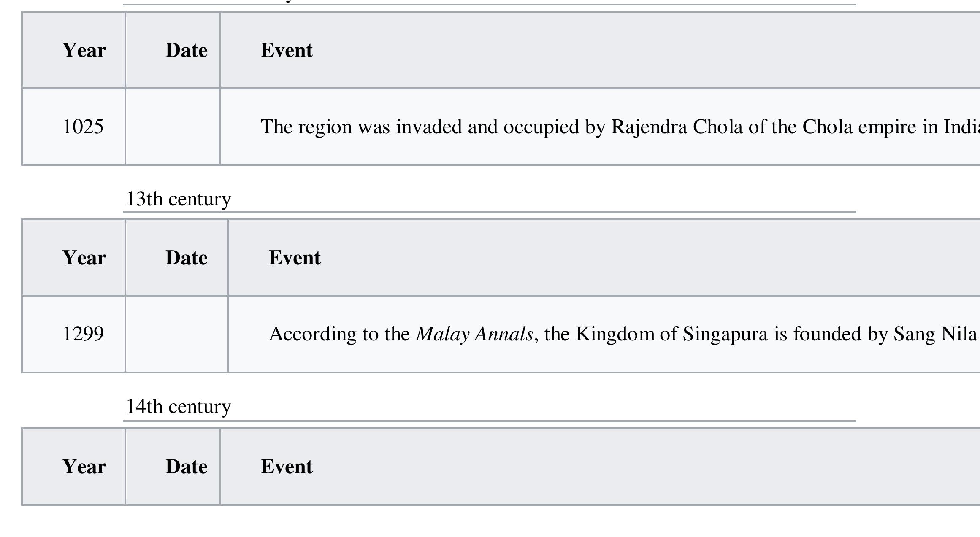The height and width of the screenshot is (537, 980).
Task: Click the Malay Annals italic text
Action: [474, 335]
